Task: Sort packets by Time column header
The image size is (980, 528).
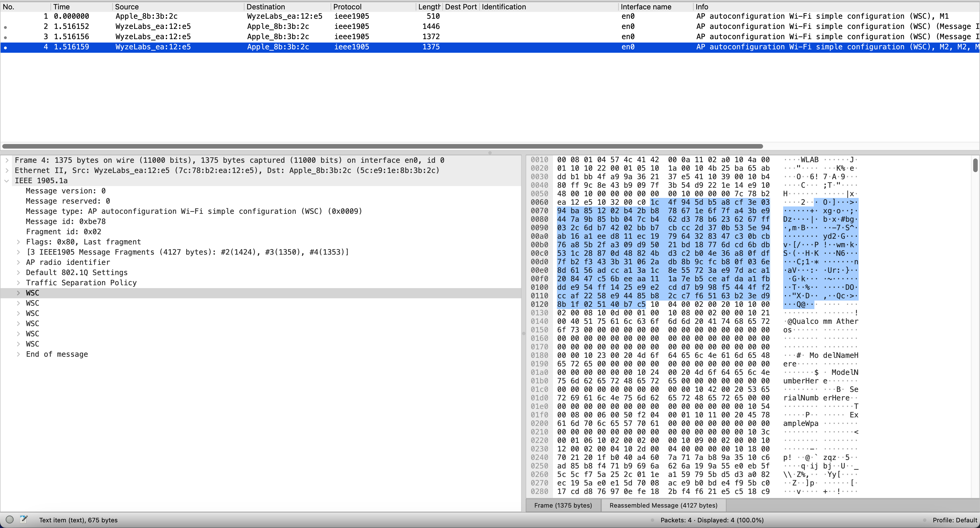Action: pyautogui.click(x=81, y=7)
